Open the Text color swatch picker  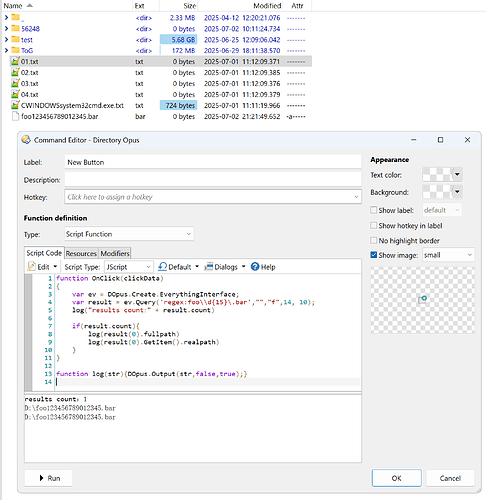(x=442, y=174)
